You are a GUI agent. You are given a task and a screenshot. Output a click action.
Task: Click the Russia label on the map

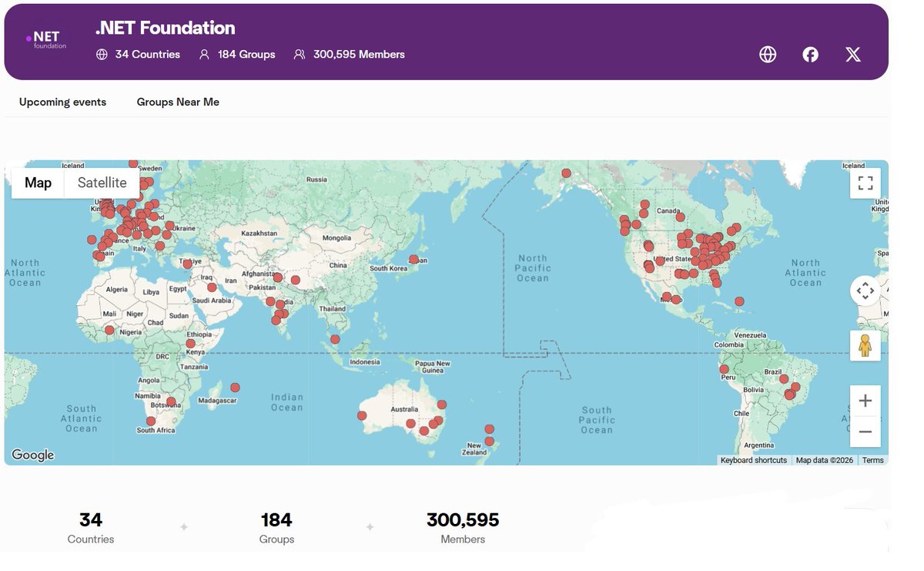click(x=316, y=180)
